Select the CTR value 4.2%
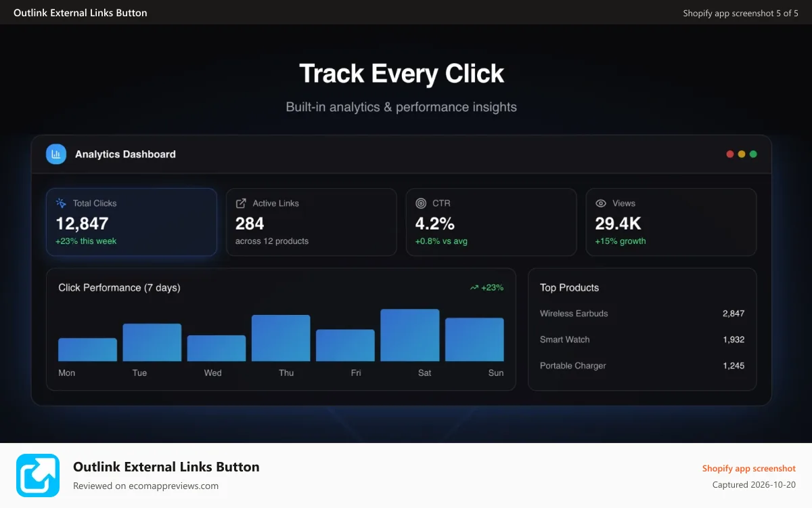Image resolution: width=812 pixels, height=508 pixels. tap(435, 224)
